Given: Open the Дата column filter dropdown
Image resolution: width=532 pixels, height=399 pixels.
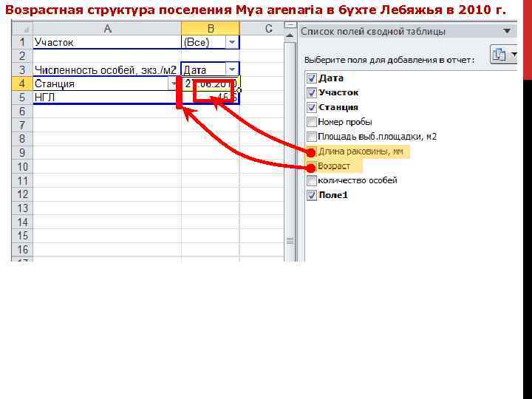Looking at the screenshot, I should tap(232, 69).
